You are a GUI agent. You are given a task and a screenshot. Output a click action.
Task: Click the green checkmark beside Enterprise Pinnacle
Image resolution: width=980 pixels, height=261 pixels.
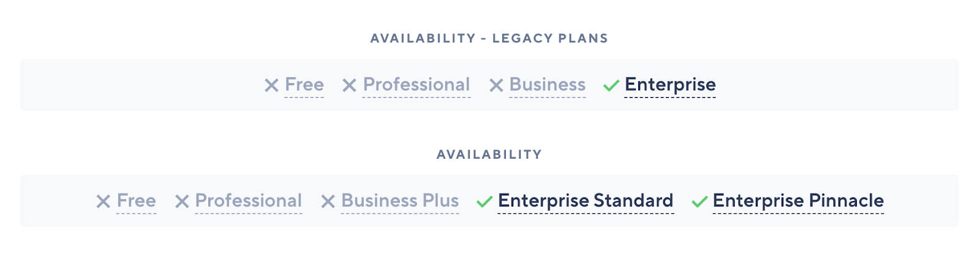click(699, 202)
